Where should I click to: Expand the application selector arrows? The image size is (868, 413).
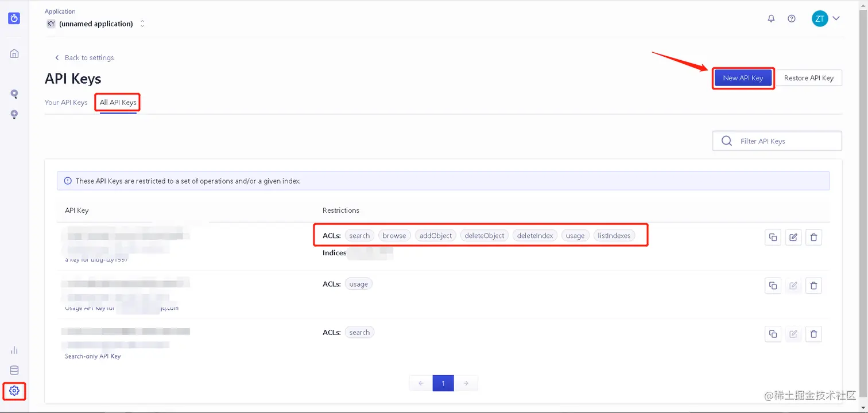[142, 24]
